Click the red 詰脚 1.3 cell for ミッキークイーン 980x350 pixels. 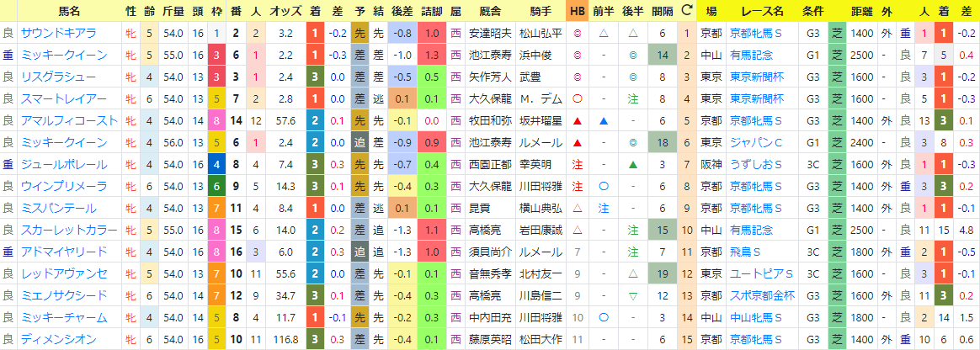[431, 55]
